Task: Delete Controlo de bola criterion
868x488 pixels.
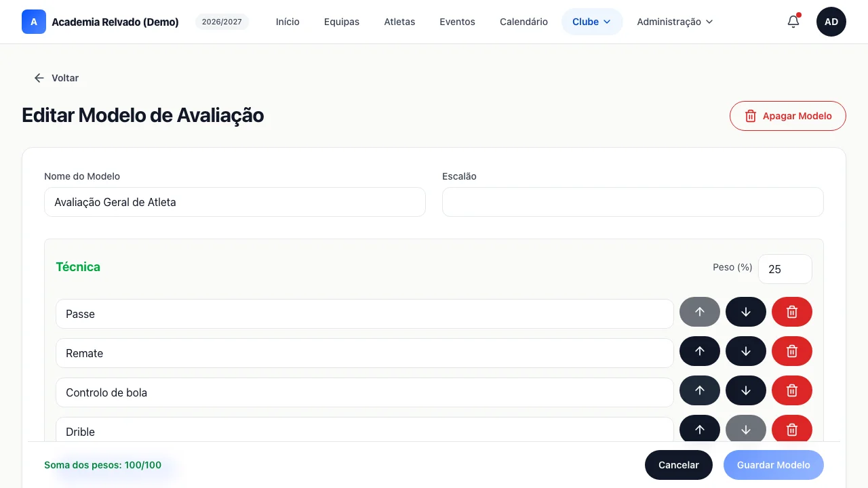Action: tap(792, 390)
